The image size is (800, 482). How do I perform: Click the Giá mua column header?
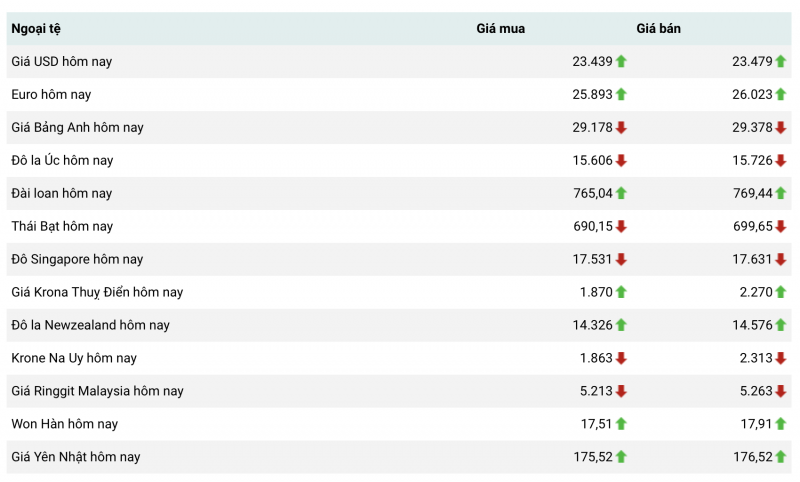coord(500,29)
